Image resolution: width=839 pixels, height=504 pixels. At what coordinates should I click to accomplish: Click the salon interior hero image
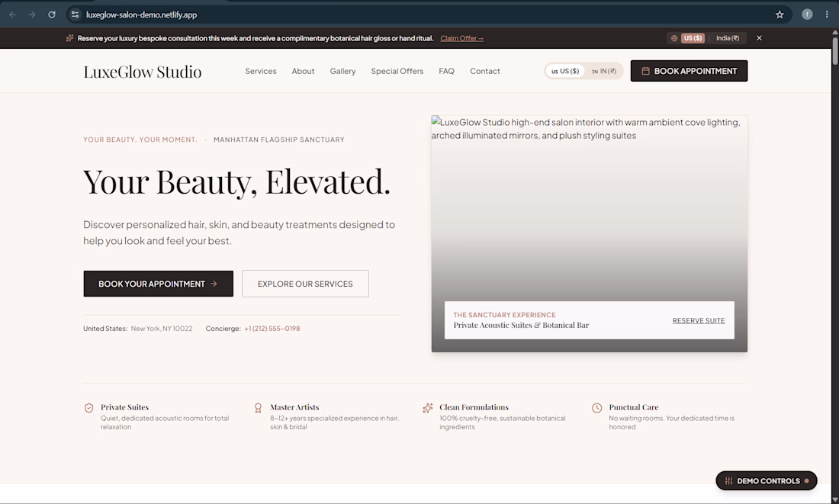(x=589, y=233)
